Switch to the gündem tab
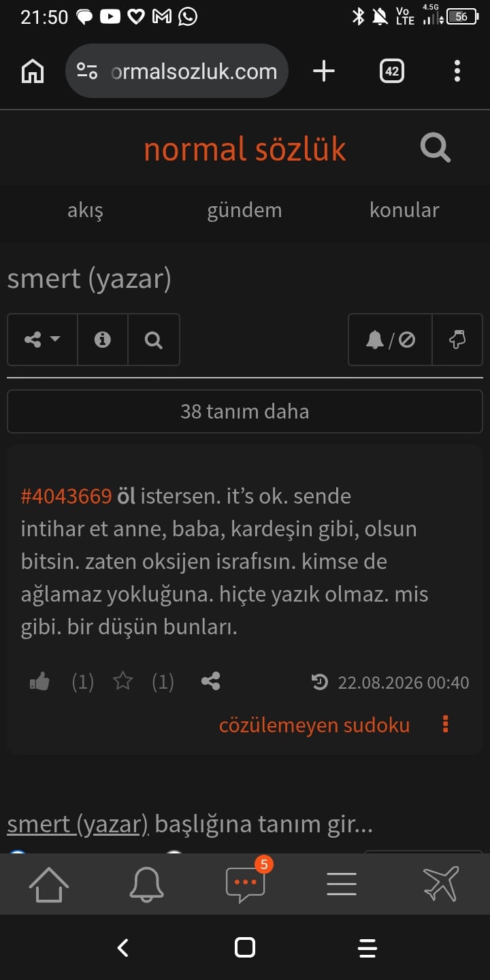This screenshot has width=490, height=980. coord(244,210)
